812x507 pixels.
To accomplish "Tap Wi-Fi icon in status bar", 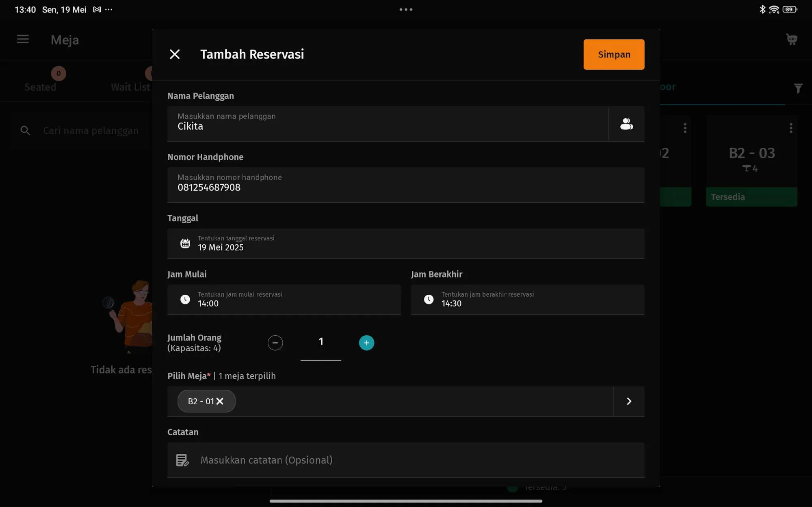I will (774, 9).
